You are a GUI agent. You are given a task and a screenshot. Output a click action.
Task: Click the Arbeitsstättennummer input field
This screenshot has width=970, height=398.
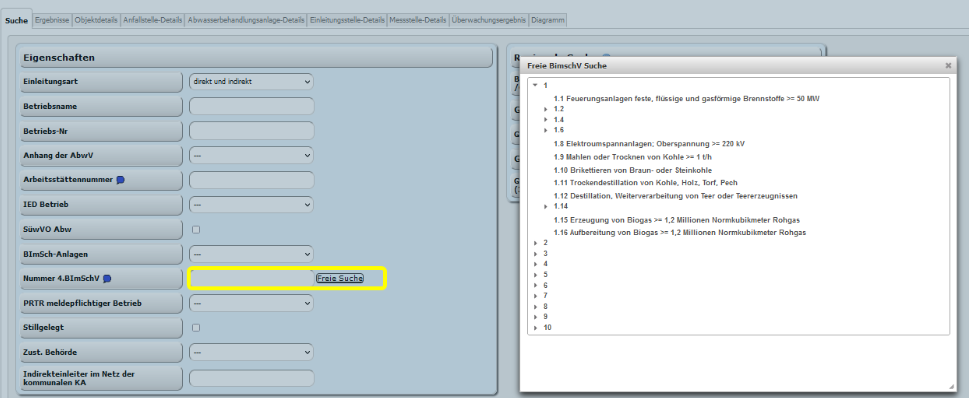tap(251, 180)
